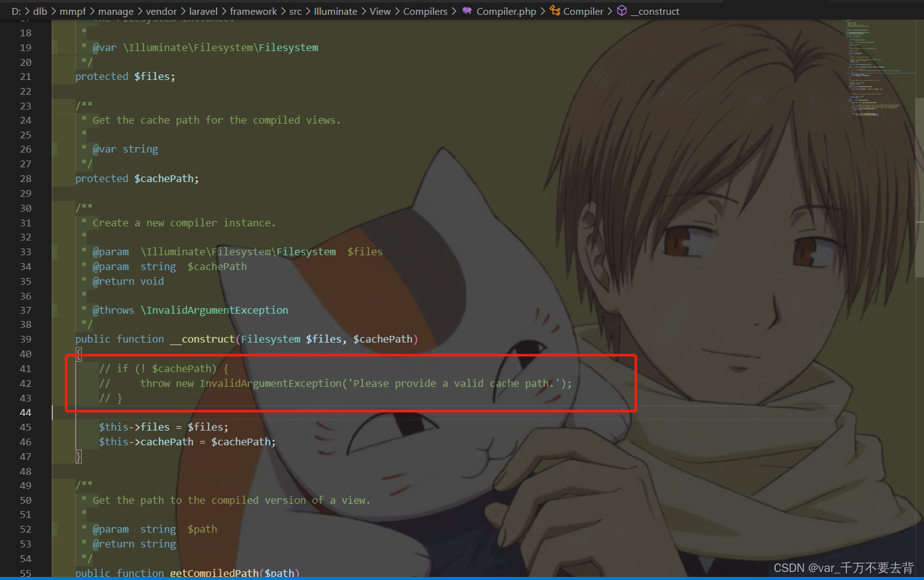Click the Compiler class symbol icon

click(555, 10)
